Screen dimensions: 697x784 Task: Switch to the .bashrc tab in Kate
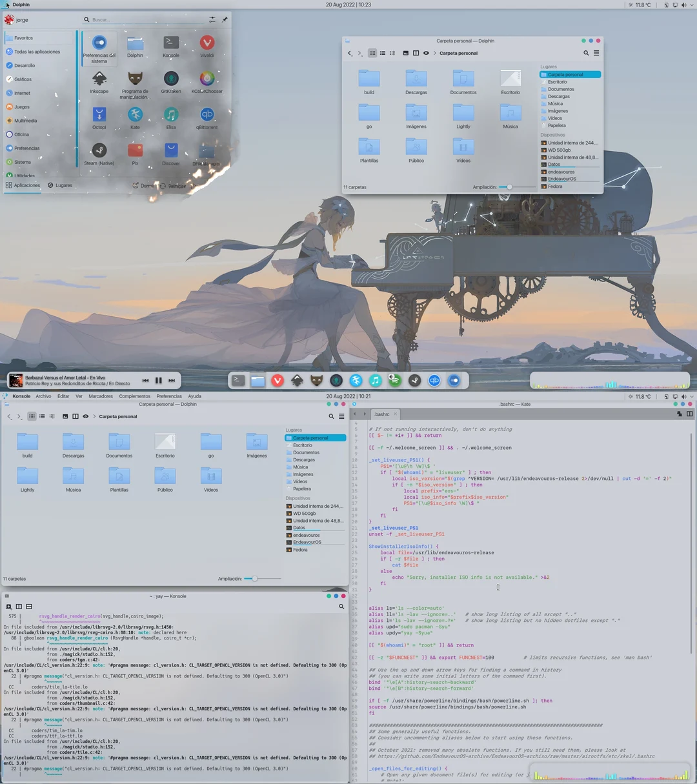383,414
